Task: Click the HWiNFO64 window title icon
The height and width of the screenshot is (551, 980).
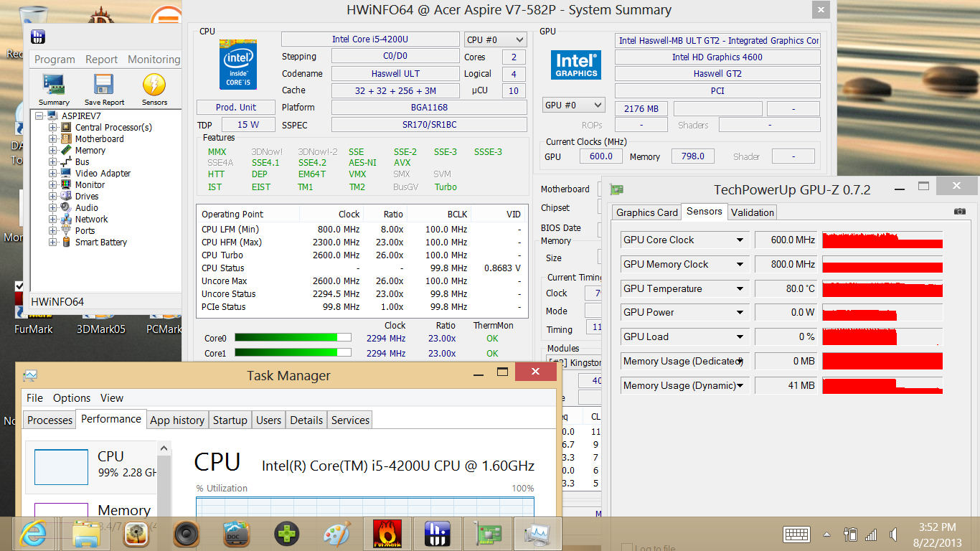Action: pyautogui.click(x=39, y=37)
